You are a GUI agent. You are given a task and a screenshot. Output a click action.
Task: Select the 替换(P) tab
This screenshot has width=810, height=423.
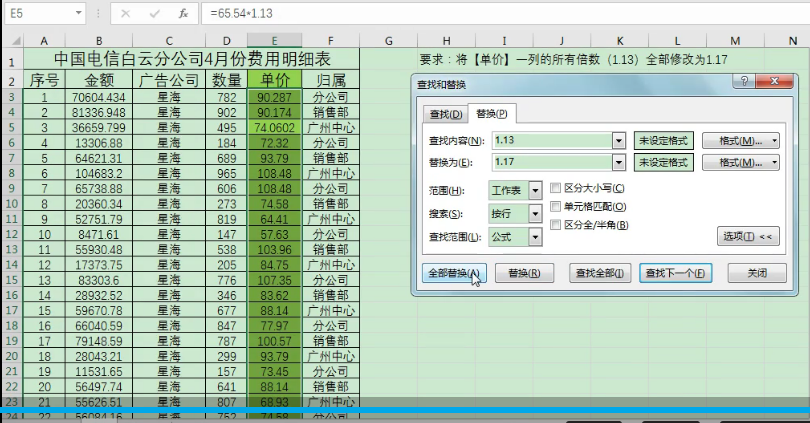click(491, 114)
